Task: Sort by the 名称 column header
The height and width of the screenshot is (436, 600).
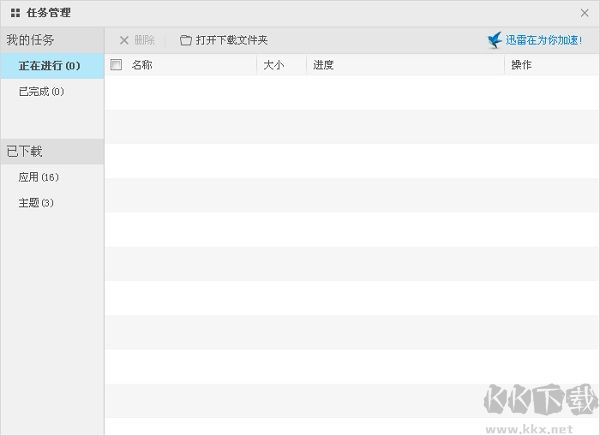Action: point(142,65)
